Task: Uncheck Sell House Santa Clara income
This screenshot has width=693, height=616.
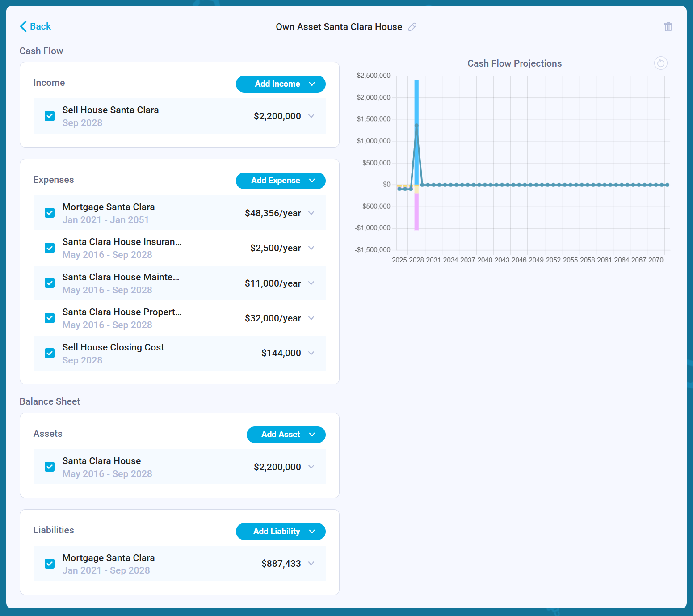Action: tap(50, 116)
